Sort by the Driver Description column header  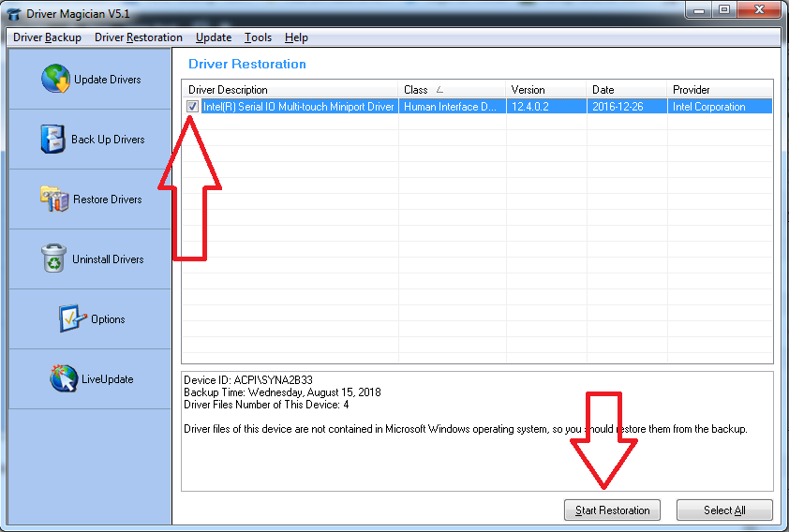(x=290, y=90)
